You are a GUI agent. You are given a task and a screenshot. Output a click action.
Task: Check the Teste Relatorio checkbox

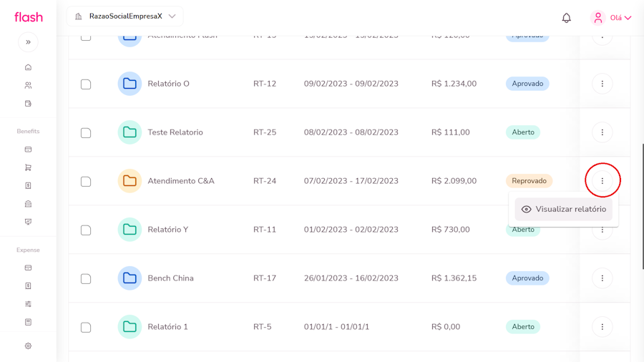pyautogui.click(x=86, y=133)
